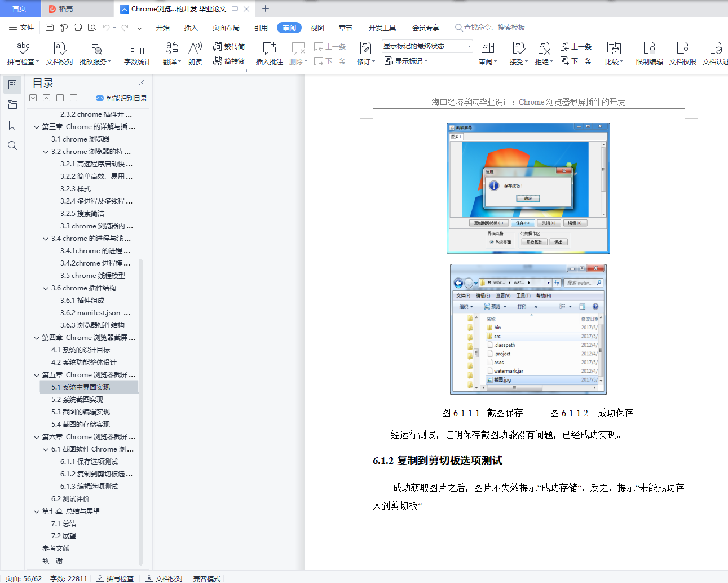Image resolution: width=728 pixels, height=583 pixels.
Task: Collapse the 第七章 chevron in outline
Action: 37,511
